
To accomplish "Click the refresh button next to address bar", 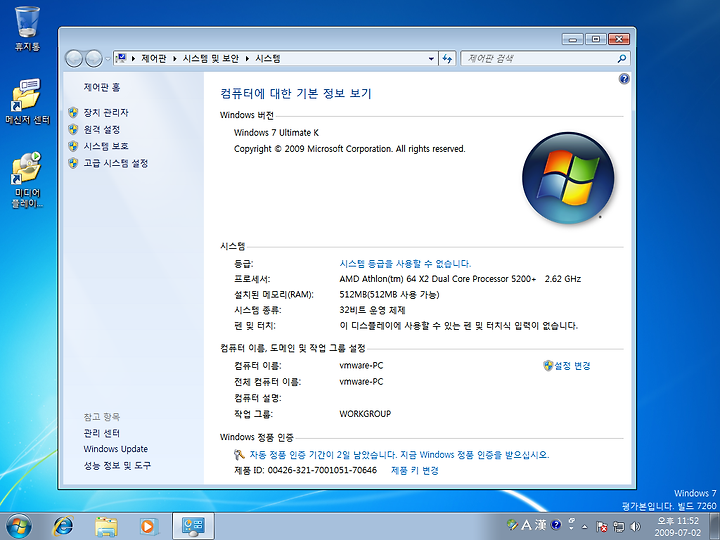I will 447,59.
